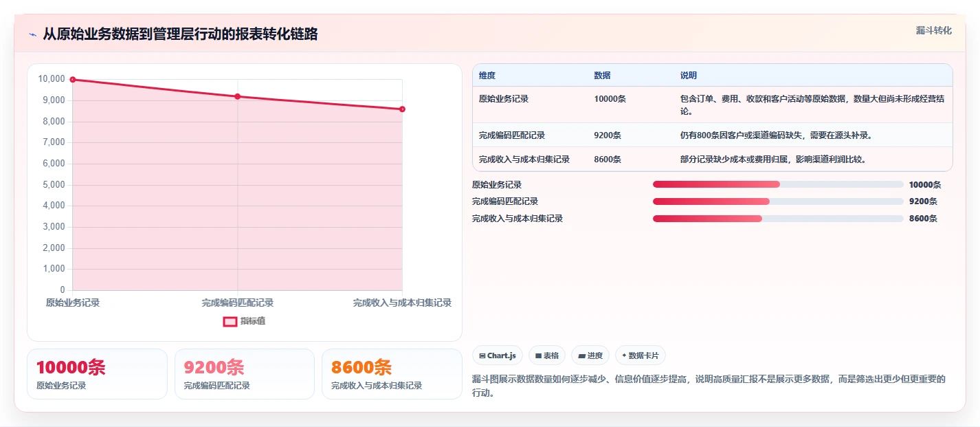Click the 10,000 y-axis label
This screenshot has height=427, width=980.
(52, 79)
